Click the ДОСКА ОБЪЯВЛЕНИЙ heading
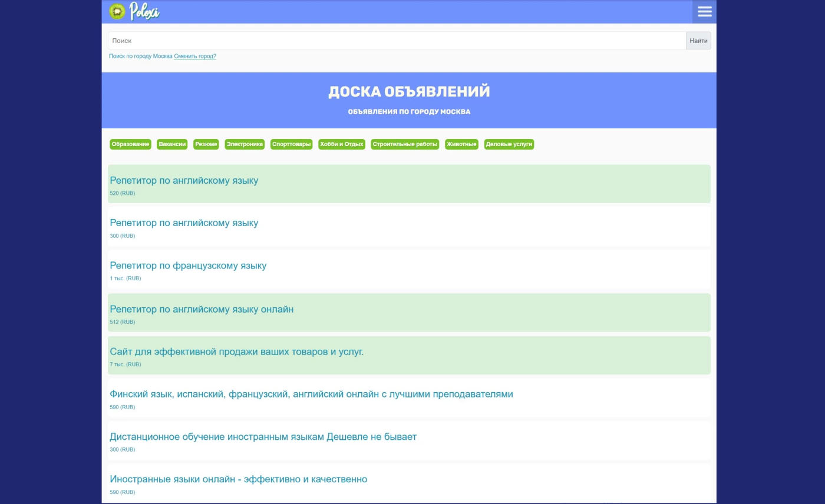The image size is (825, 504). 409,92
